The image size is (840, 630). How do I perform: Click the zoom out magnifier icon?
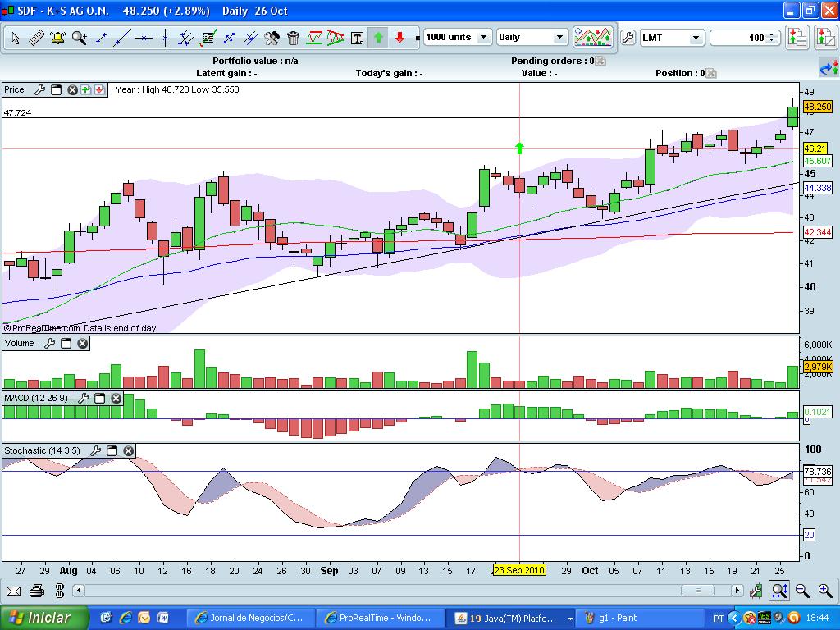802,591
